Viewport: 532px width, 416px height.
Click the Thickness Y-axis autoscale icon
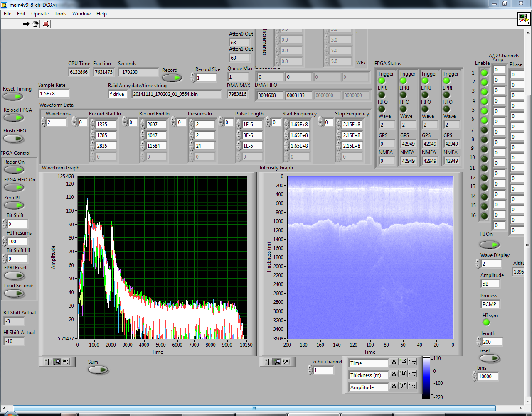403,374
